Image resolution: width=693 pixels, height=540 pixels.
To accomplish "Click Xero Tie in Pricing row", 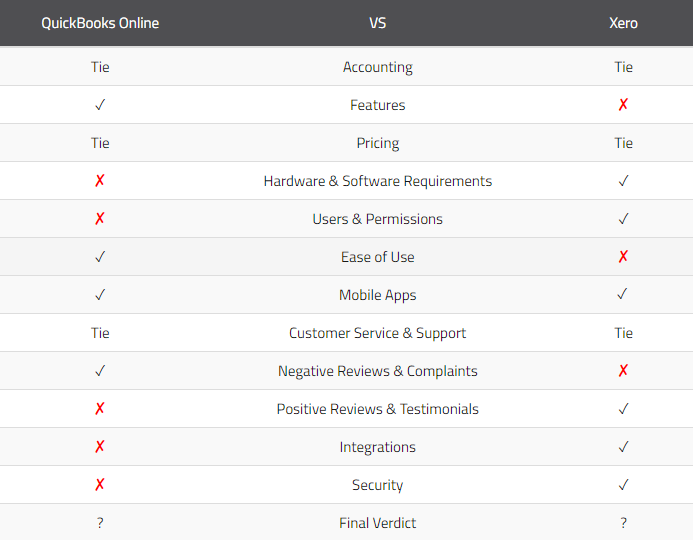I will (623, 143).
